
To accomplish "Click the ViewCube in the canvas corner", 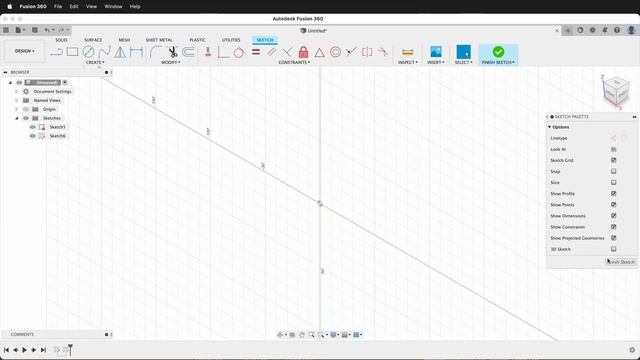I will click(616, 91).
